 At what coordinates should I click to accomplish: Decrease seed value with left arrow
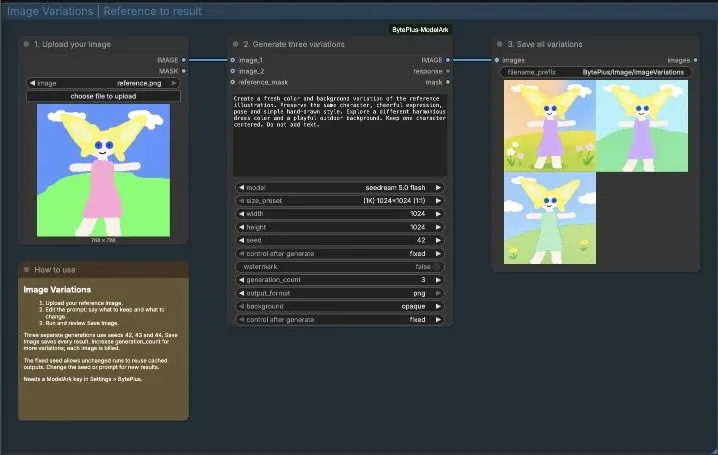[241, 240]
